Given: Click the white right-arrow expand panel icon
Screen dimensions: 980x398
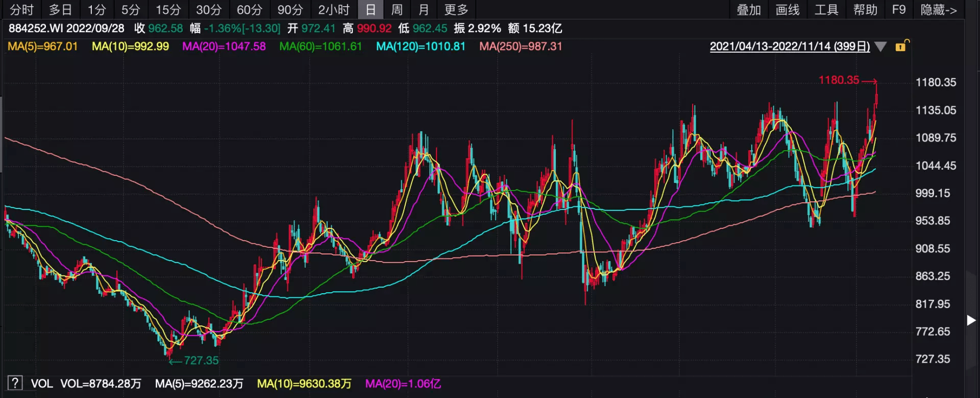Looking at the screenshot, I should click(971, 320).
